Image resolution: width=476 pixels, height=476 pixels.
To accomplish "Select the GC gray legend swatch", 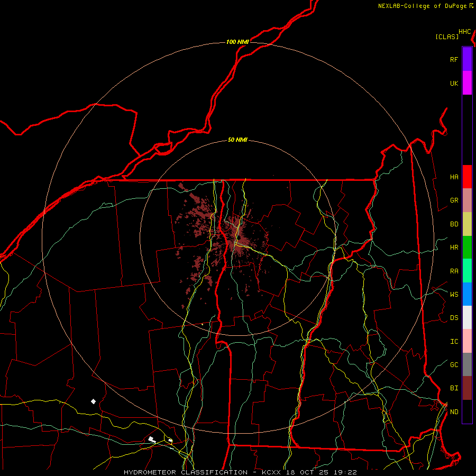I will pyautogui.click(x=467, y=364).
